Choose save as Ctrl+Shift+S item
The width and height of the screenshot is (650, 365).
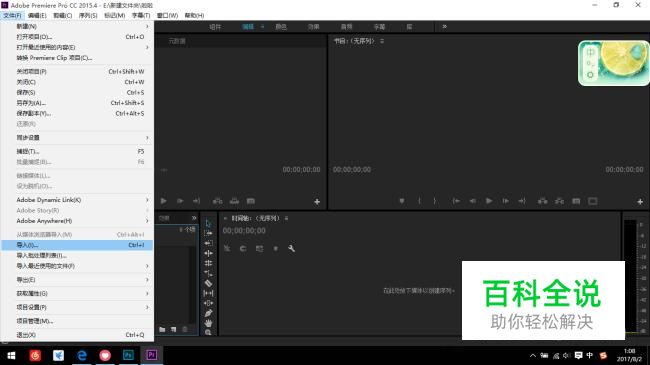click(77, 103)
